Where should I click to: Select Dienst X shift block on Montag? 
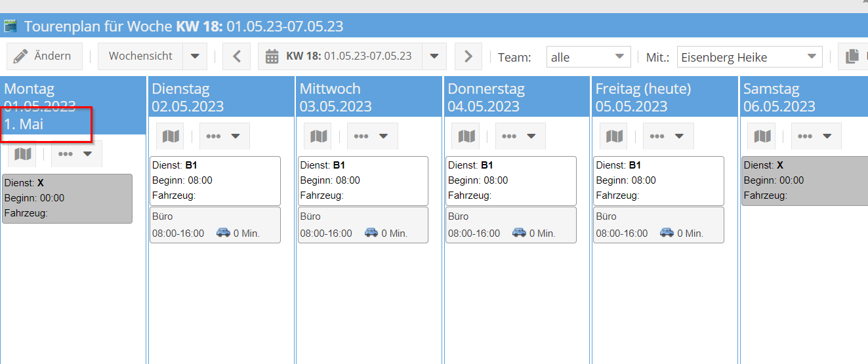coord(67,198)
